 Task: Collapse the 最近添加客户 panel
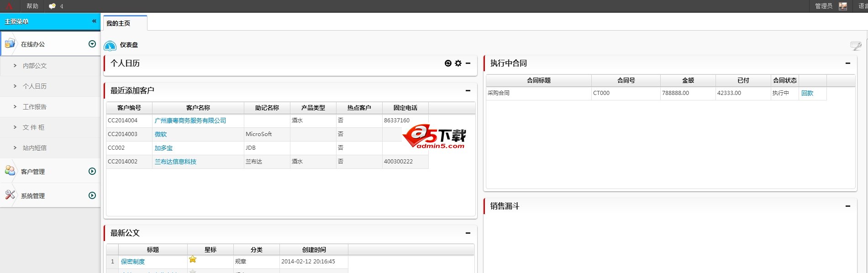468,91
